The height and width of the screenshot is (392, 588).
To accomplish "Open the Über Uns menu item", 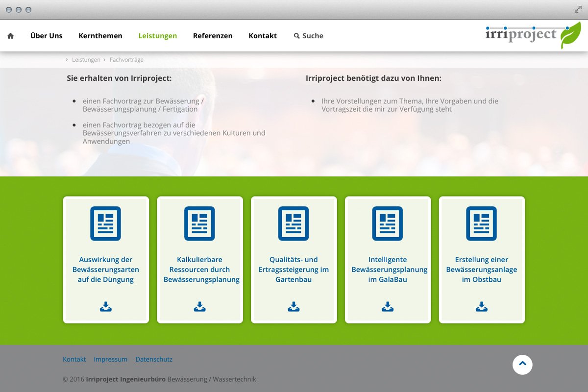I will tap(47, 35).
